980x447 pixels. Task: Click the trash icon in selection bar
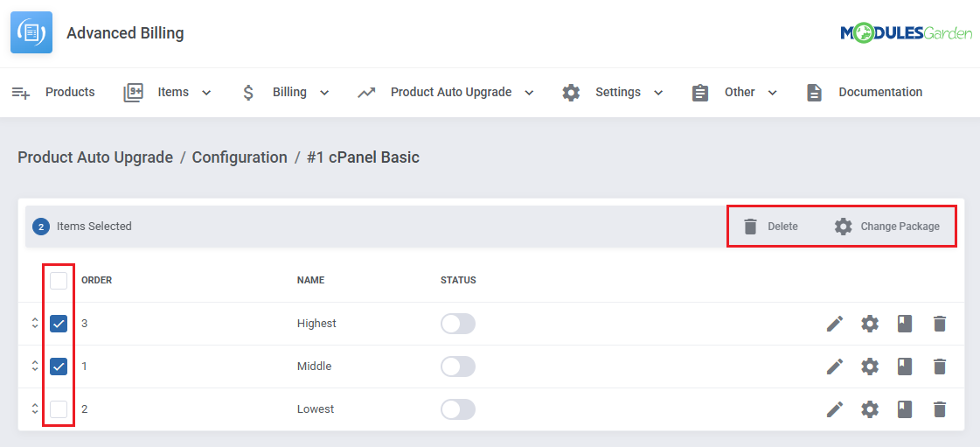point(751,227)
